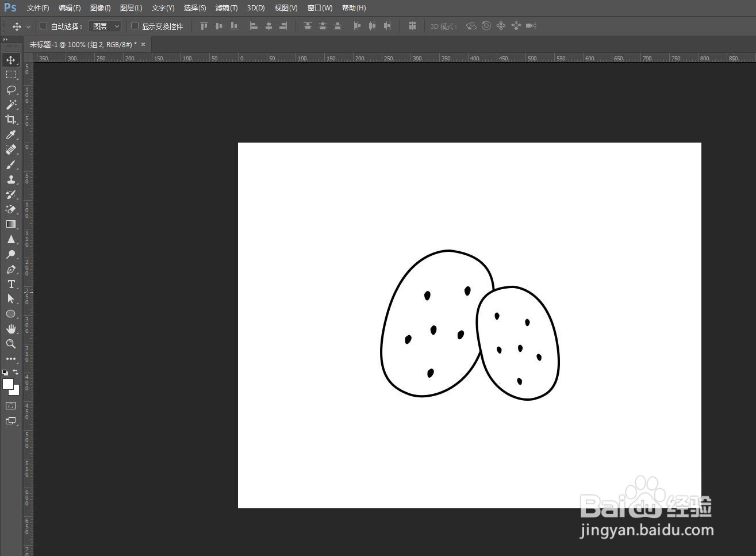The width and height of the screenshot is (756, 556).
Task: Click the foreground color swatch
Action: pos(7,384)
